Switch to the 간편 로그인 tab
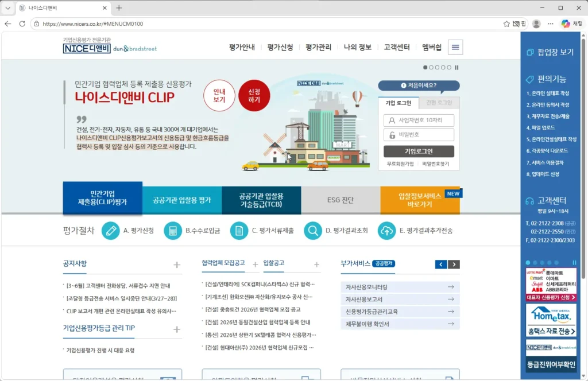The image size is (588, 381). (x=439, y=103)
